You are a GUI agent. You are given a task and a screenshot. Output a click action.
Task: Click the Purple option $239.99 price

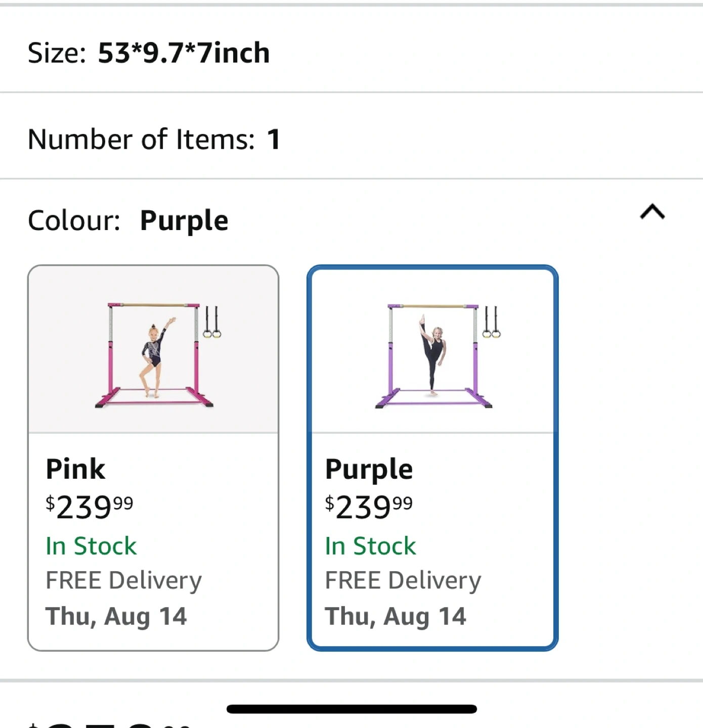[369, 507]
